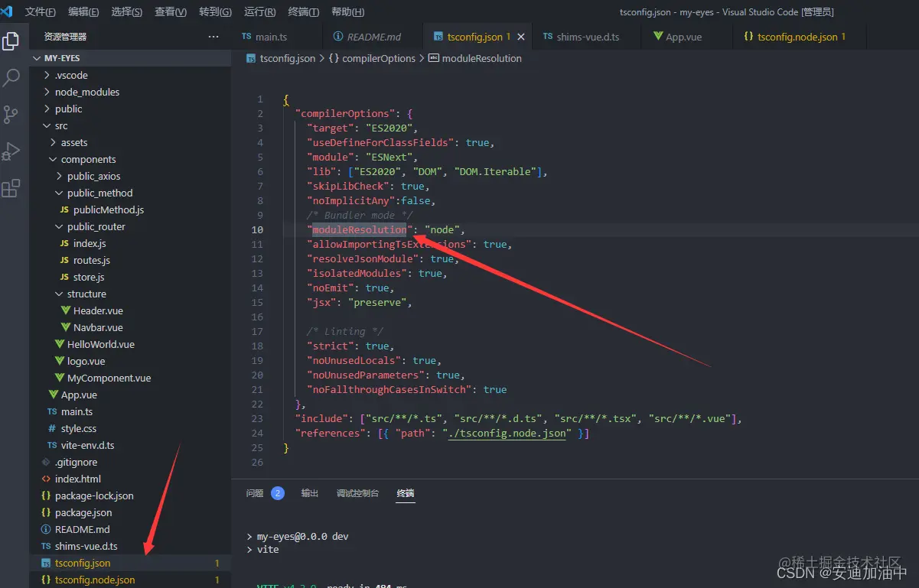Click compilerOptions in the breadcrumb
Viewport: 919px width, 588px height.
pyautogui.click(x=373, y=58)
